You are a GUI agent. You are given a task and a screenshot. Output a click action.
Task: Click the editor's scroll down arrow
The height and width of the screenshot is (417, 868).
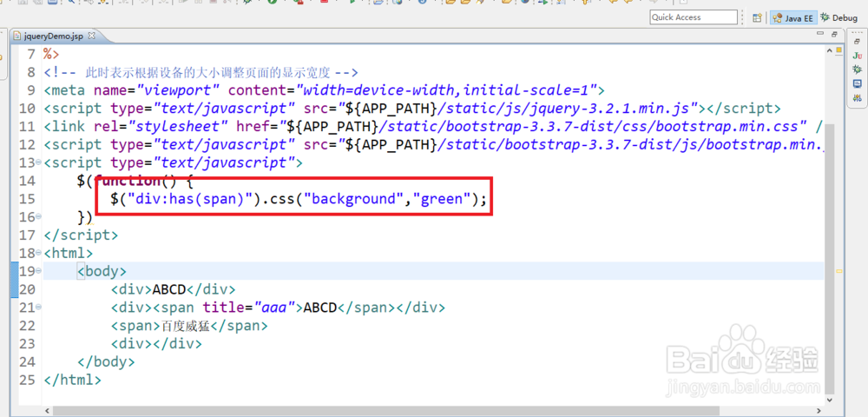coord(829,400)
